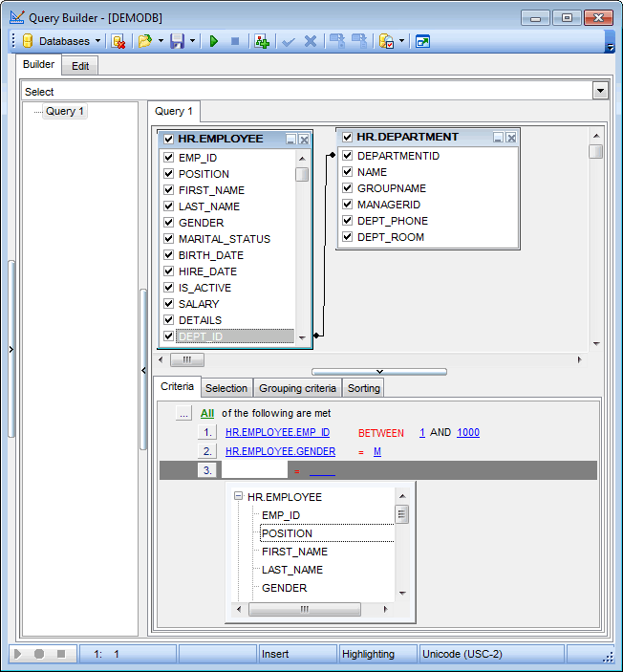Collapse the HR.EMPLOYEE node in field picker
Screen dimensions: 623x672
pos(238,496)
